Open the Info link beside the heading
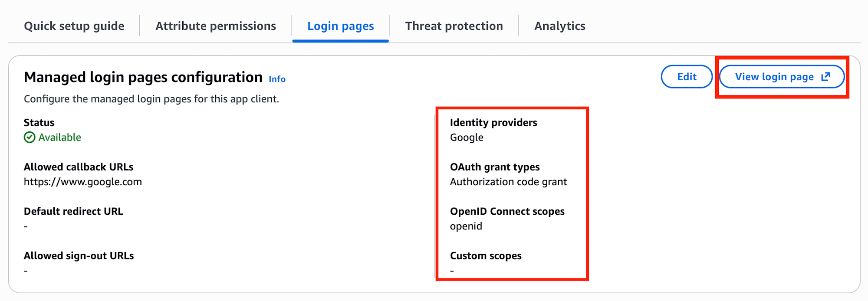Screen dimensions: 868x301 click(277, 79)
